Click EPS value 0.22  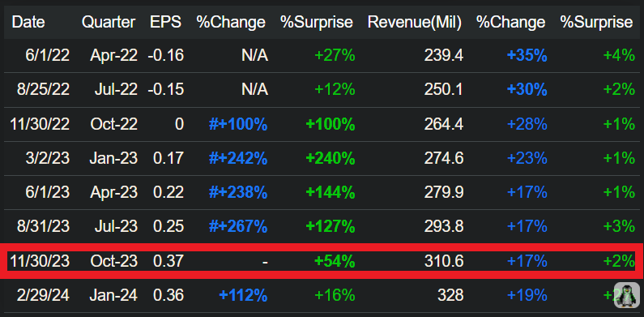[x=168, y=192]
